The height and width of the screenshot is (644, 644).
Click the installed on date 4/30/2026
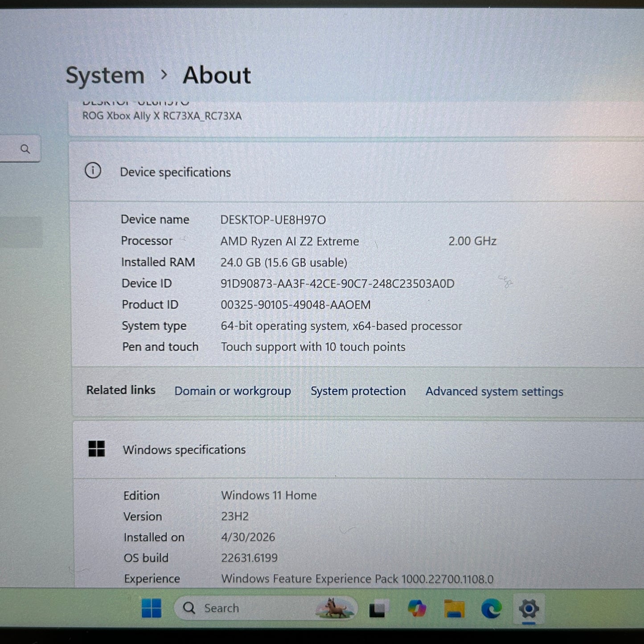[248, 537]
